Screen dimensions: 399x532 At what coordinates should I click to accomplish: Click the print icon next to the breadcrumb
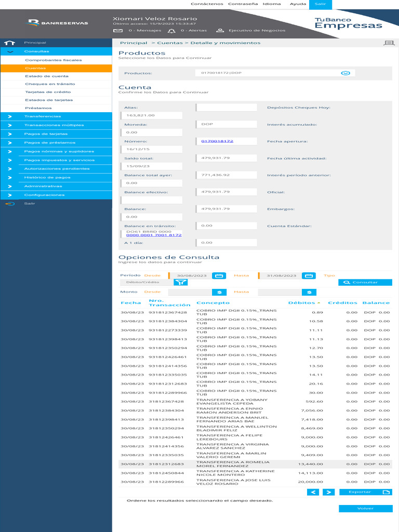(389, 43)
